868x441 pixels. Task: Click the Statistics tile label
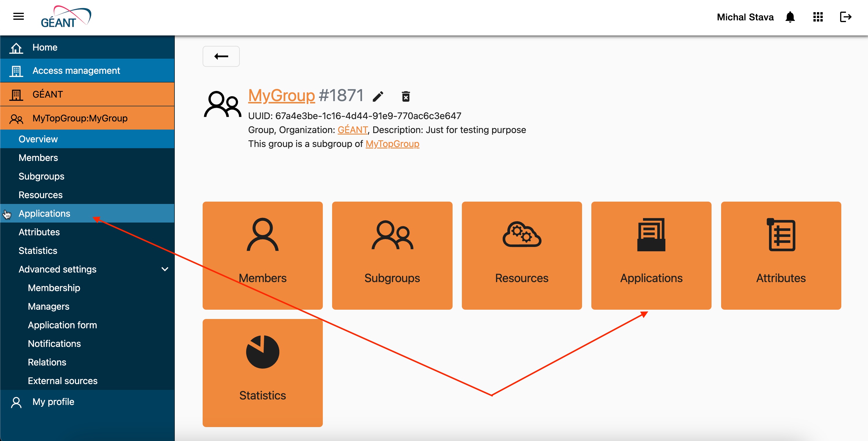click(x=262, y=395)
